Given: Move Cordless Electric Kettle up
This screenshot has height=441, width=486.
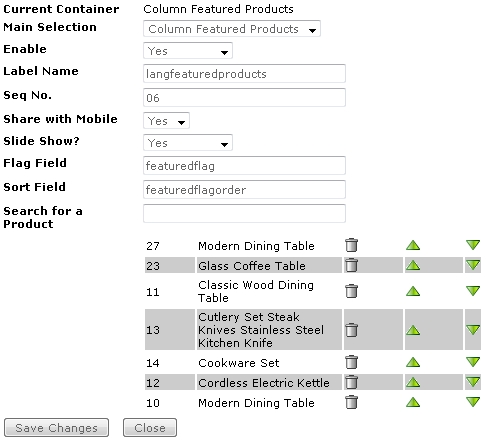Looking at the screenshot, I should click(x=413, y=382).
